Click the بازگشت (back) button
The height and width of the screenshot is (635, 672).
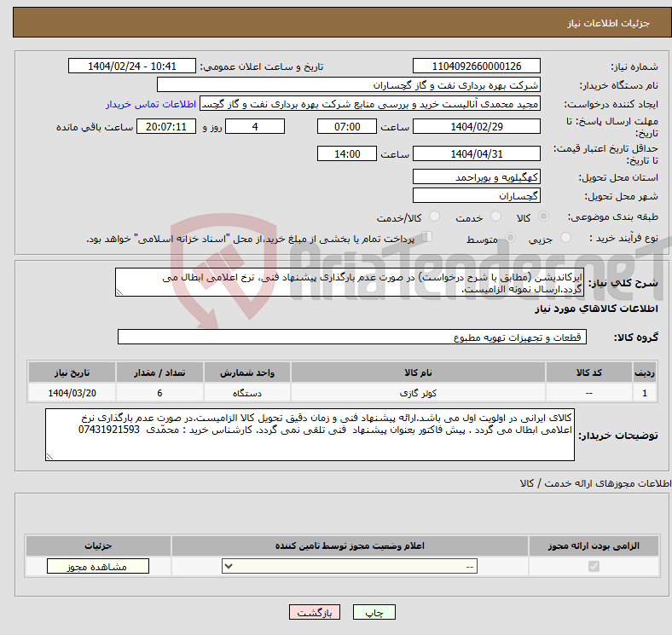315,612
